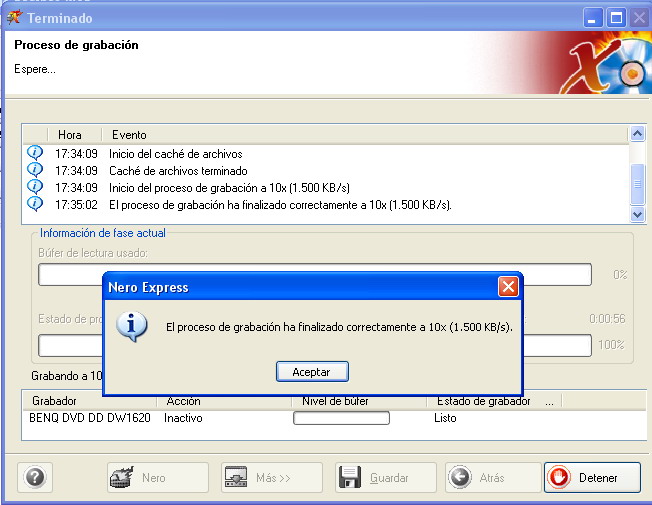Click the info icon for 'Inicio del proceso de grabación'

[35, 187]
